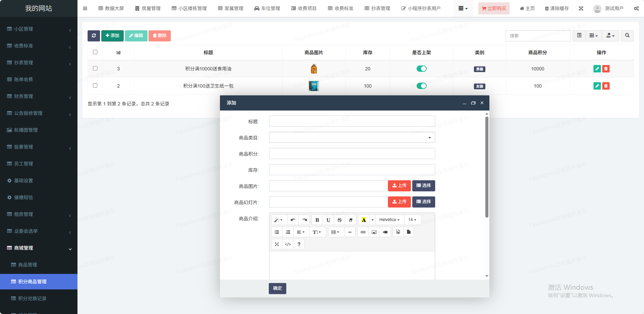Viewport: 644px width, 314px height.
Task: Tick the select-all checkbox in the table header
Action: pyautogui.click(x=95, y=52)
